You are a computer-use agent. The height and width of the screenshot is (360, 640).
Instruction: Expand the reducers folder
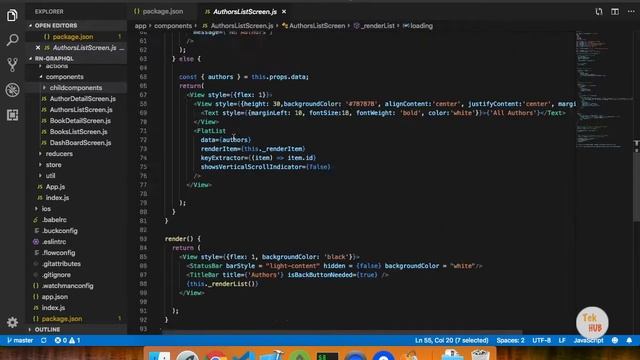click(x=59, y=154)
